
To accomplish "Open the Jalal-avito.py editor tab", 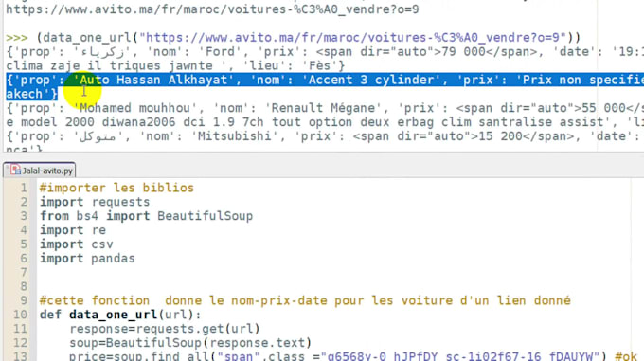I will coord(40,170).
